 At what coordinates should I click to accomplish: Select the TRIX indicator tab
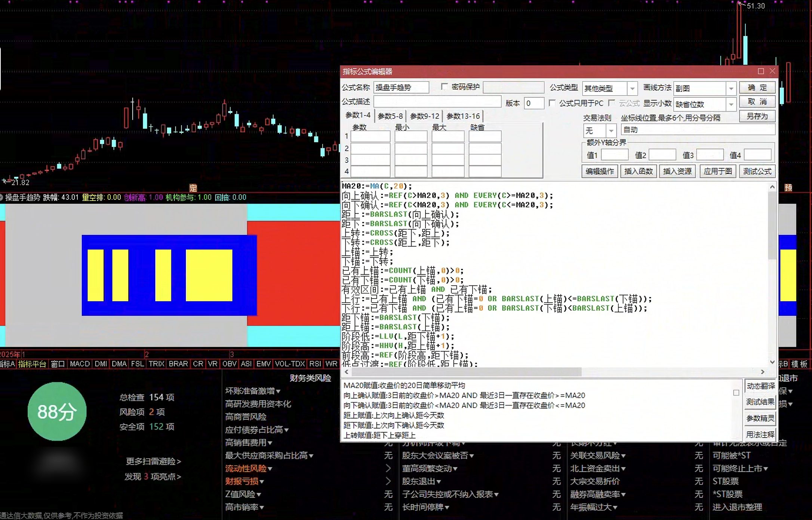pyautogui.click(x=156, y=364)
